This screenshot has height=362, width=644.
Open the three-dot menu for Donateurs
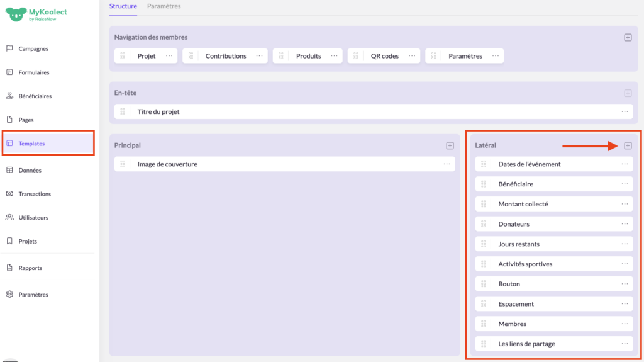point(625,224)
